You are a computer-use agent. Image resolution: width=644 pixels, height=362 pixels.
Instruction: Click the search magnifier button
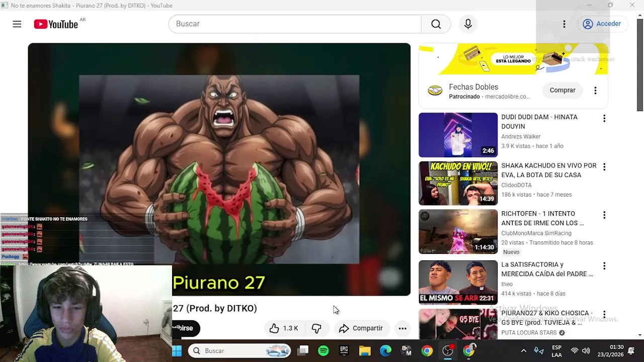pos(436,24)
